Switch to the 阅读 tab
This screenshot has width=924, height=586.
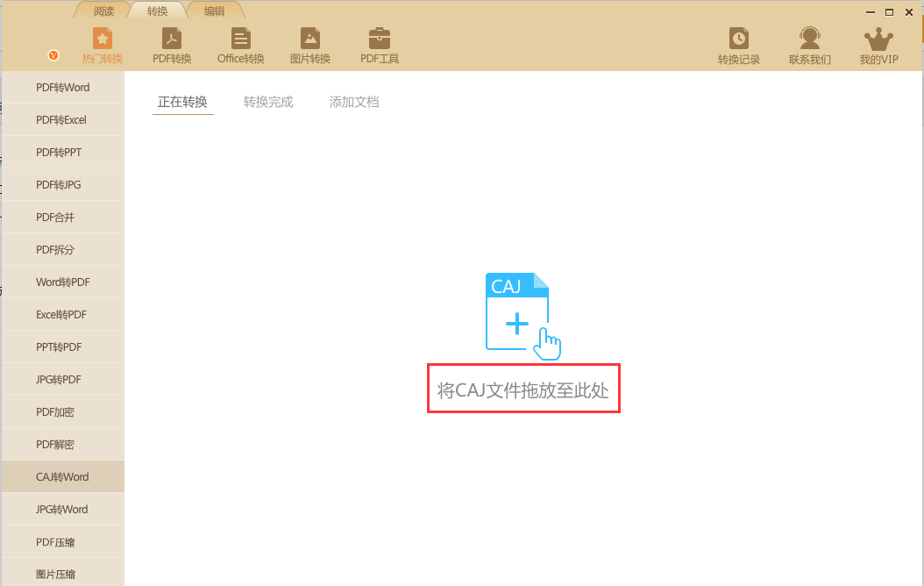tap(103, 11)
